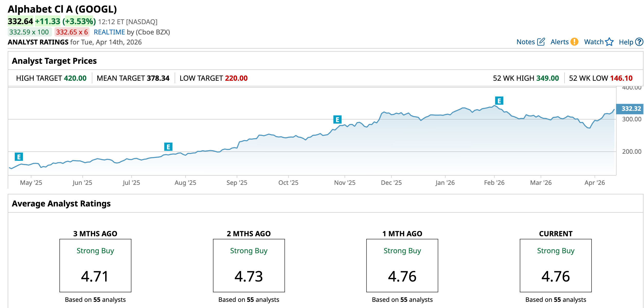This screenshot has height=308, width=644.
Task: Click the Alerts link text
Action: [x=559, y=42]
